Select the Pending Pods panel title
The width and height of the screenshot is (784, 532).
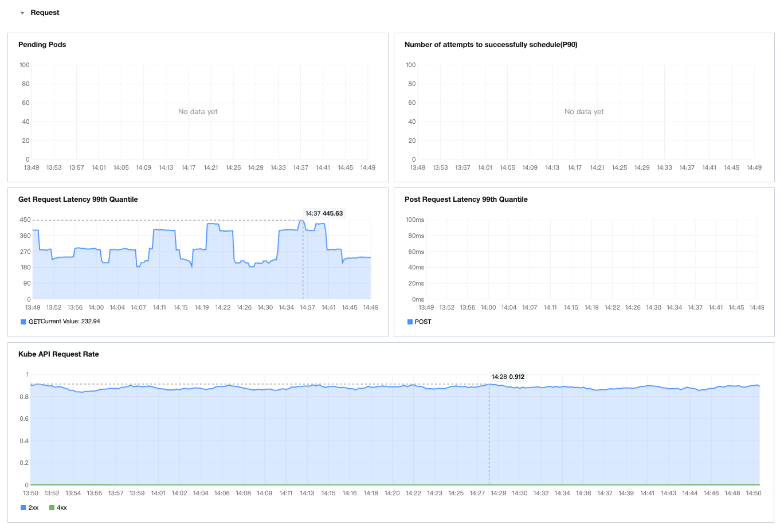(42, 45)
